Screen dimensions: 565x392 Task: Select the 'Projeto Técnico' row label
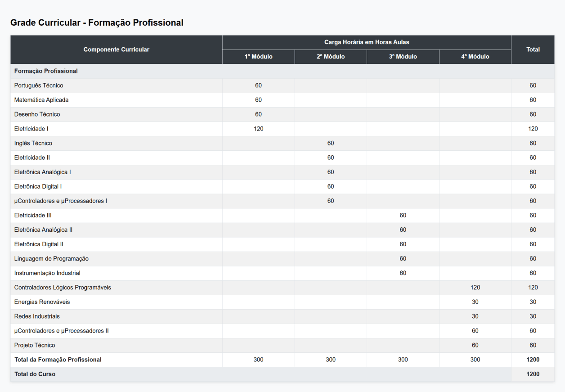click(35, 345)
